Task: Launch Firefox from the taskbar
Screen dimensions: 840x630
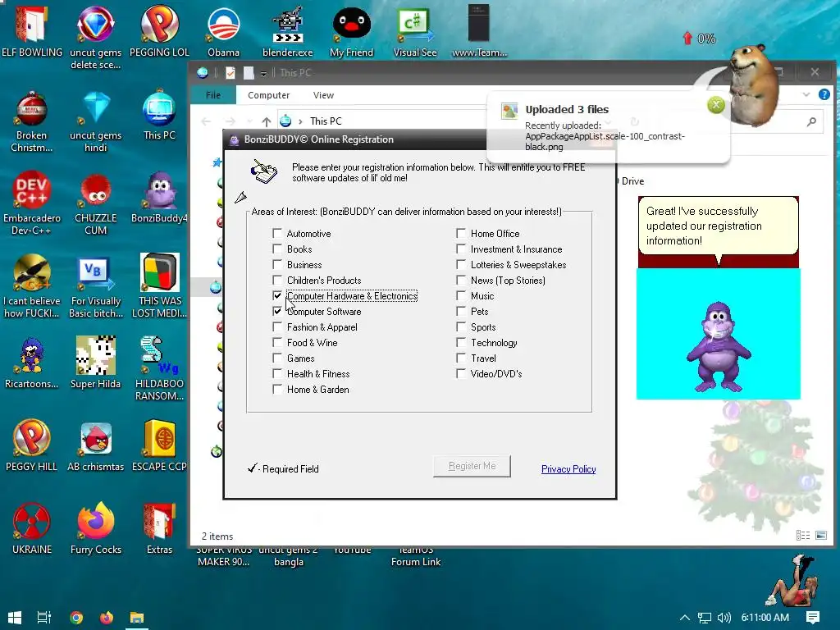Action: coord(106,618)
